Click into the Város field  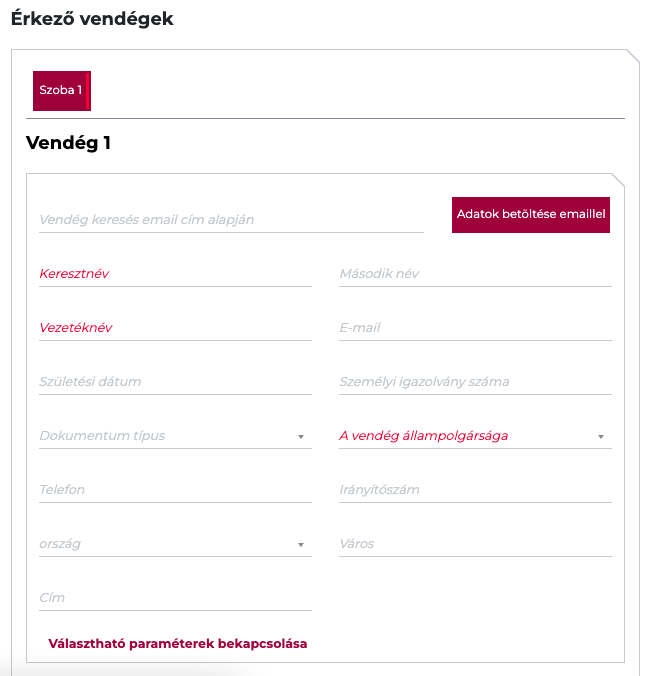(x=475, y=544)
